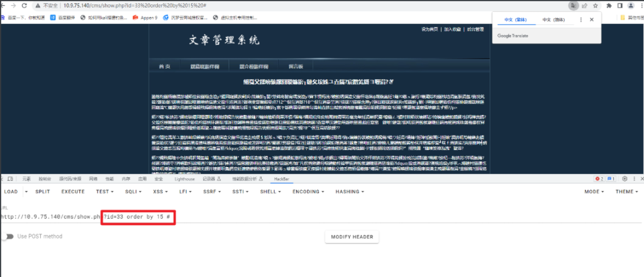Go forward with the browser forward arrow
The image size is (644, 277).
(x=14, y=6)
